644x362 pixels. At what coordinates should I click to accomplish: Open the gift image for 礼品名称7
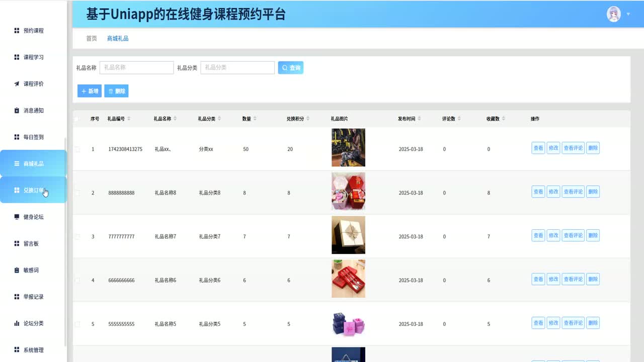tap(348, 235)
